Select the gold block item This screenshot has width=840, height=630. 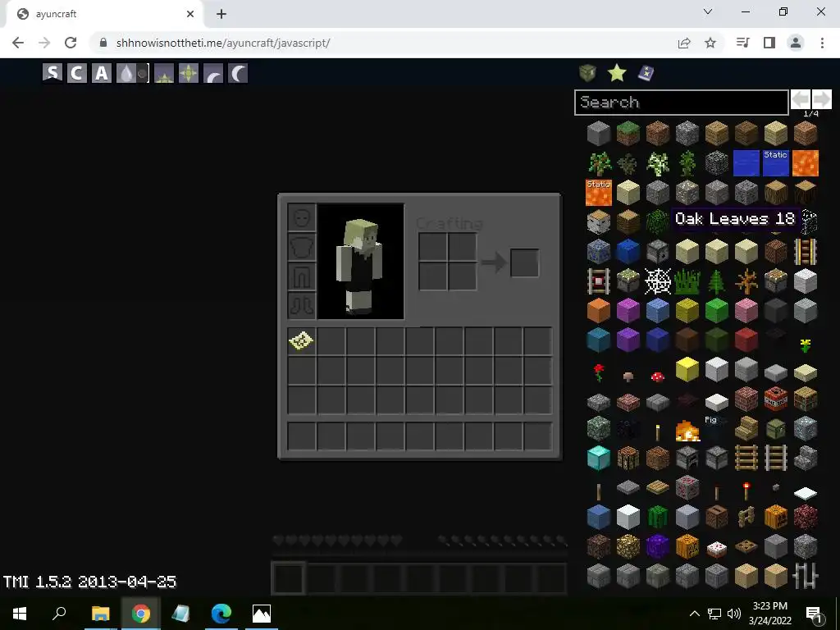click(x=687, y=369)
